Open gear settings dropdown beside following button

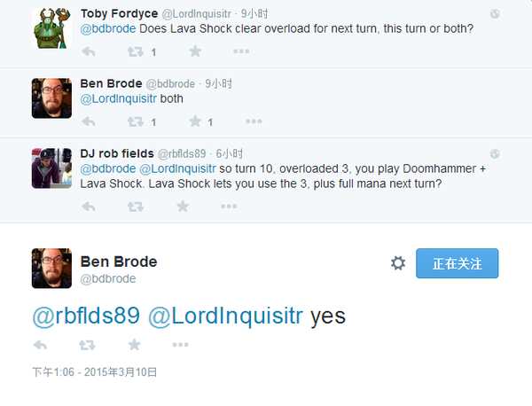tap(398, 263)
